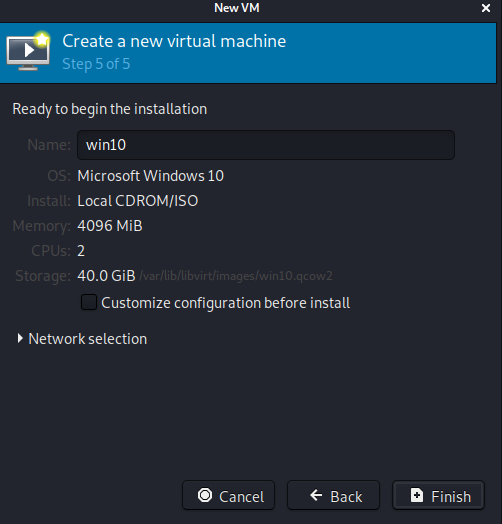Close the New VM dialog window
The width and height of the screenshot is (502, 524).
tap(486, 8)
